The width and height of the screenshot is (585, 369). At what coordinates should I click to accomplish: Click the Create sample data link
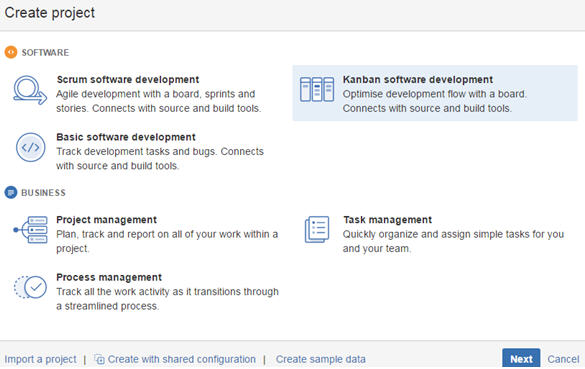pos(320,359)
